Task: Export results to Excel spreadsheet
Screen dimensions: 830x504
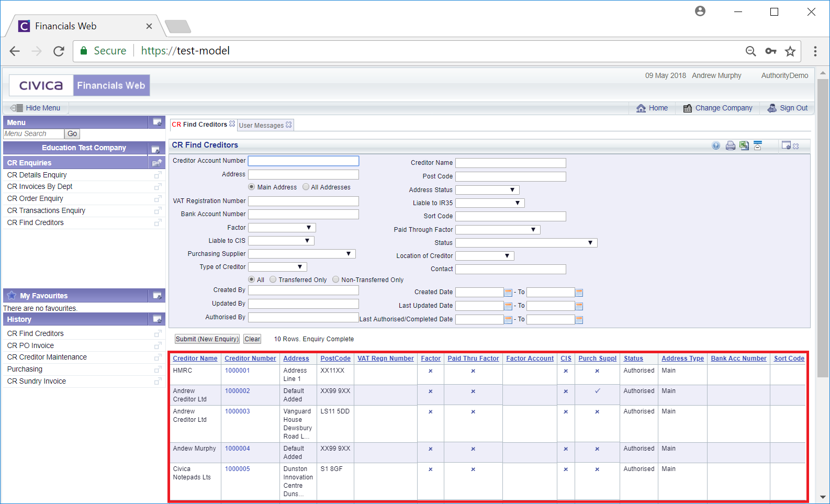Action: tap(744, 146)
